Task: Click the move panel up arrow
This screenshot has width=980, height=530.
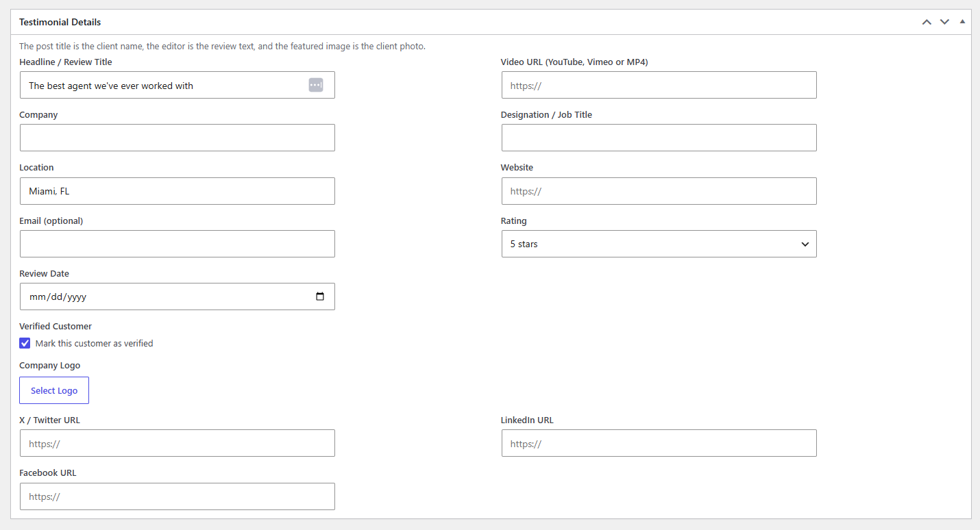Action: point(927,22)
